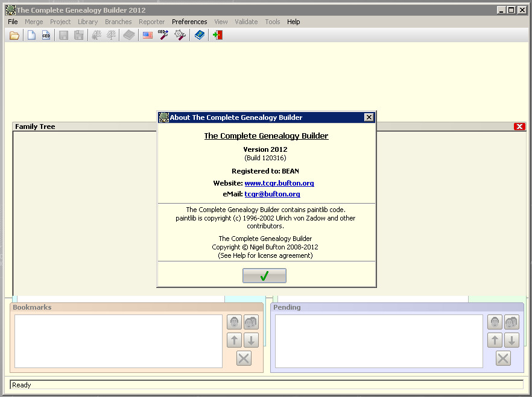
Task: Open the gear and wrench preferences icon
Action: coord(180,35)
